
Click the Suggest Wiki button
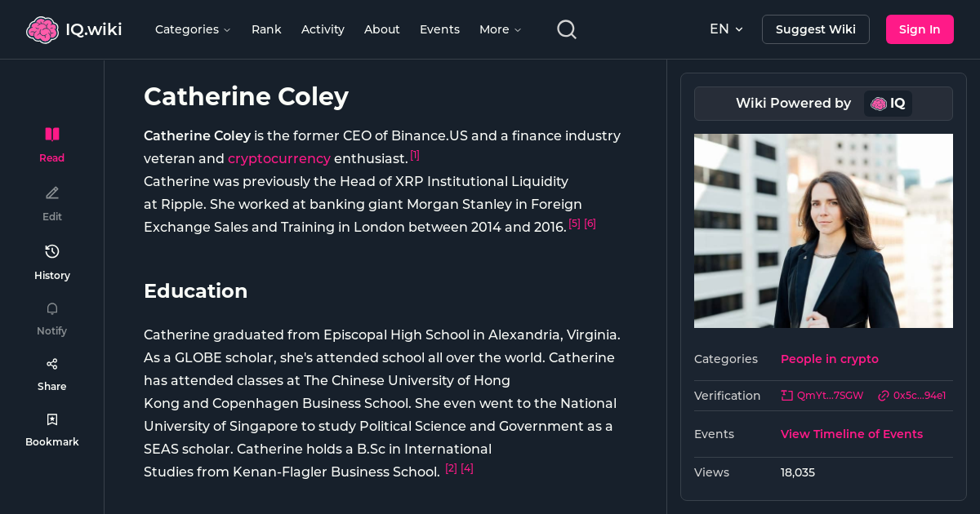tap(815, 29)
